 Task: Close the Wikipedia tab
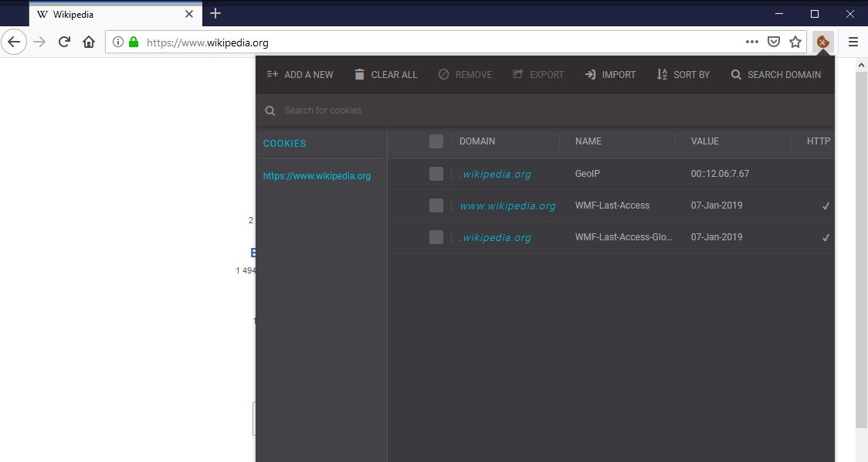[188, 15]
